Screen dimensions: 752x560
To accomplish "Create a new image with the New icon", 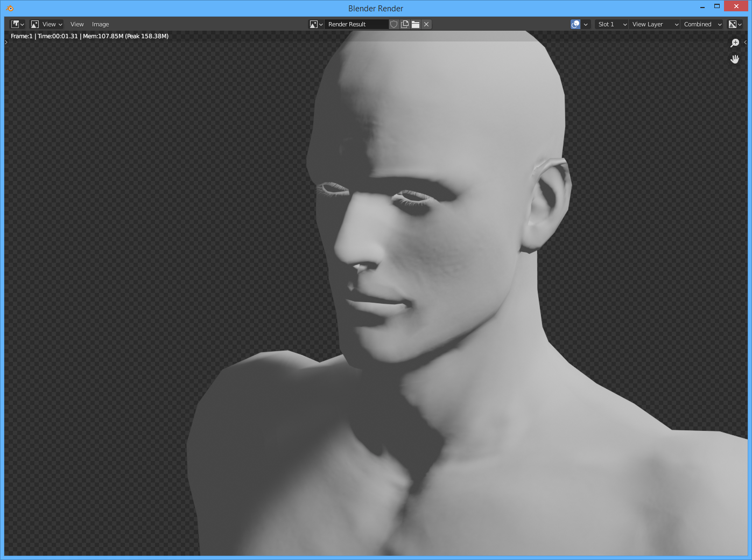I will 404,24.
